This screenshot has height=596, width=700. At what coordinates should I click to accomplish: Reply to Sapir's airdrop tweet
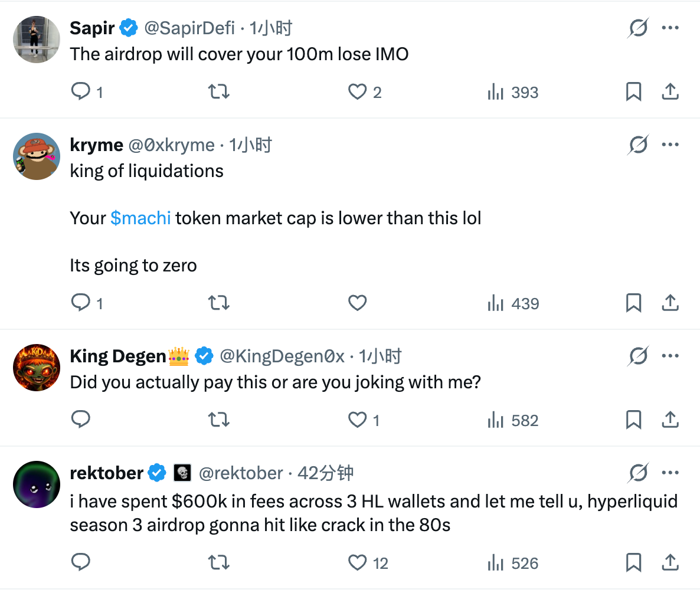80,91
